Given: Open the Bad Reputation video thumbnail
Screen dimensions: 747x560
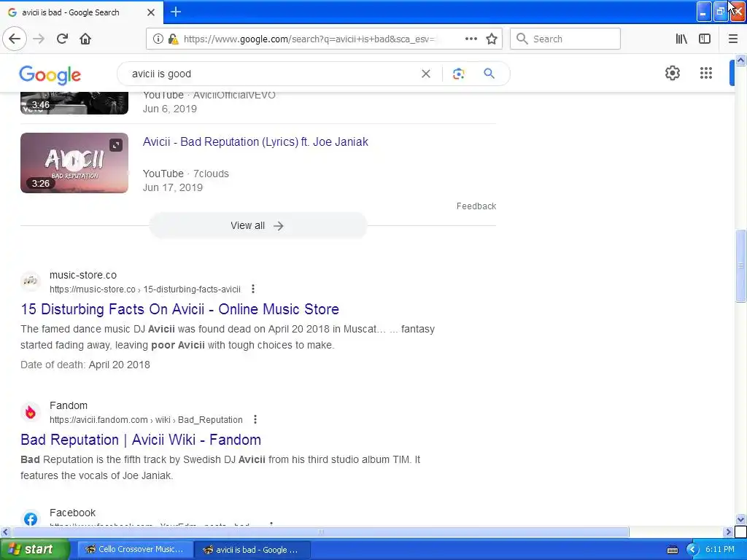Looking at the screenshot, I should [x=74, y=163].
